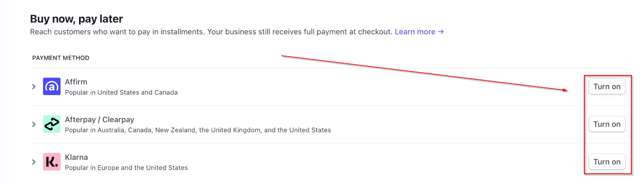The image size is (644, 184).
Task: Click the 'Reach customers who want to pay' description
Action: click(x=211, y=32)
